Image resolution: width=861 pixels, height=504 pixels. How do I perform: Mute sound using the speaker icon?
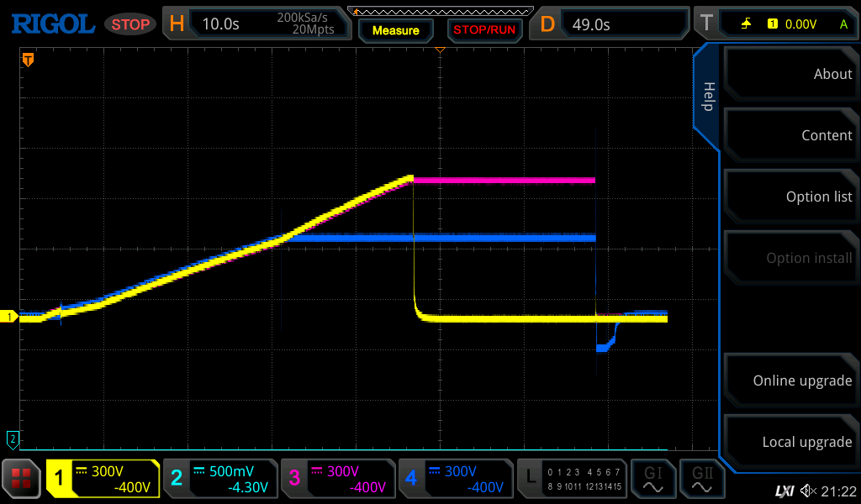click(808, 491)
